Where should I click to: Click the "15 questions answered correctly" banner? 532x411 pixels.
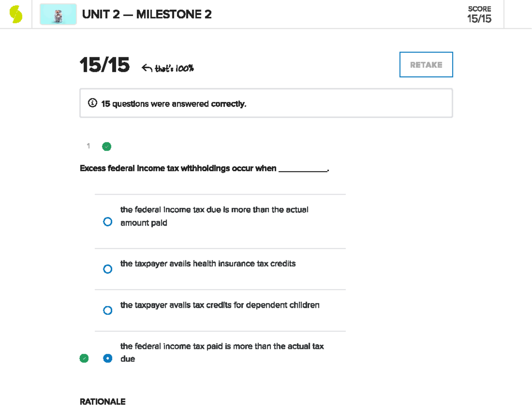pos(266,103)
